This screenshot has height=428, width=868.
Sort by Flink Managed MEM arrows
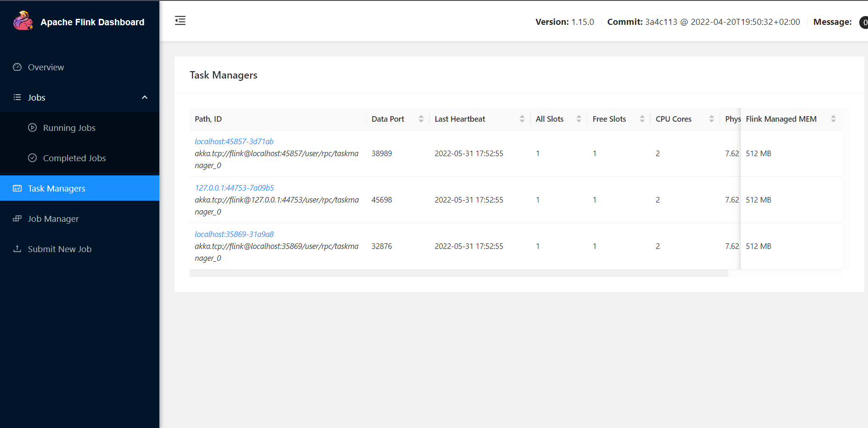click(x=833, y=119)
